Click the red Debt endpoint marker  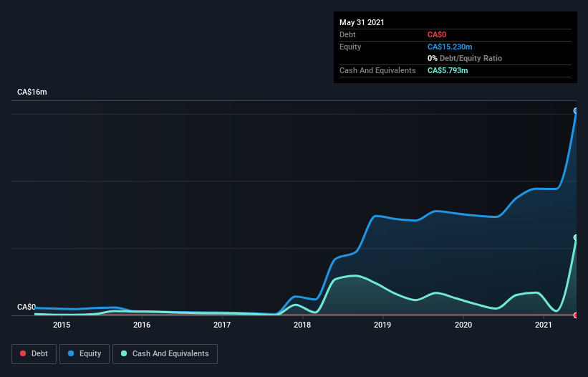(x=576, y=315)
